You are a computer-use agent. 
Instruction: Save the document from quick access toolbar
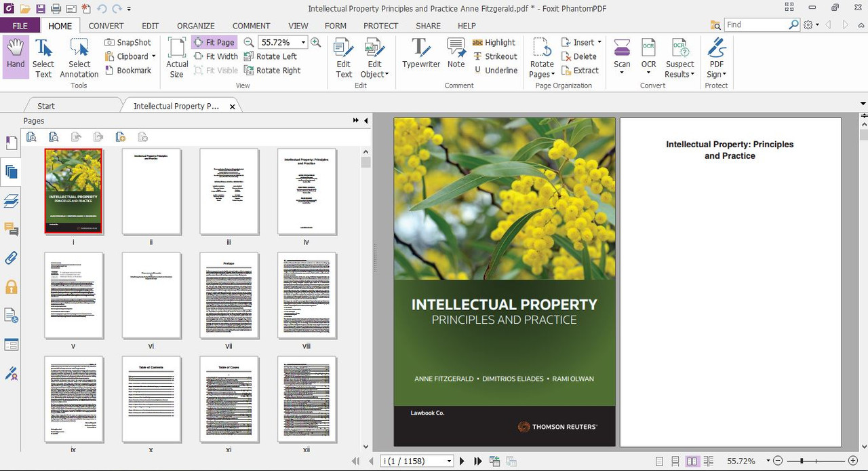[41, 9]
